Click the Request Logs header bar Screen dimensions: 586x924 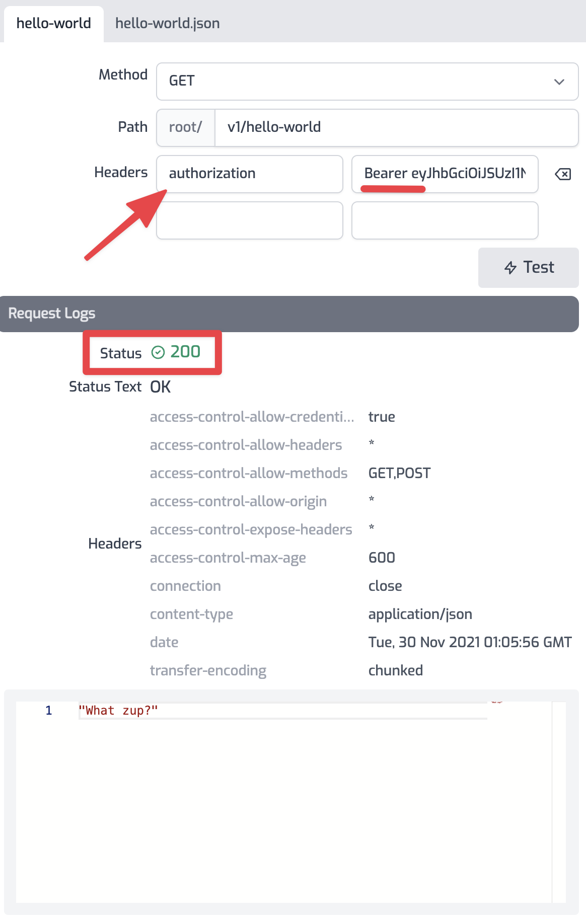289,314
